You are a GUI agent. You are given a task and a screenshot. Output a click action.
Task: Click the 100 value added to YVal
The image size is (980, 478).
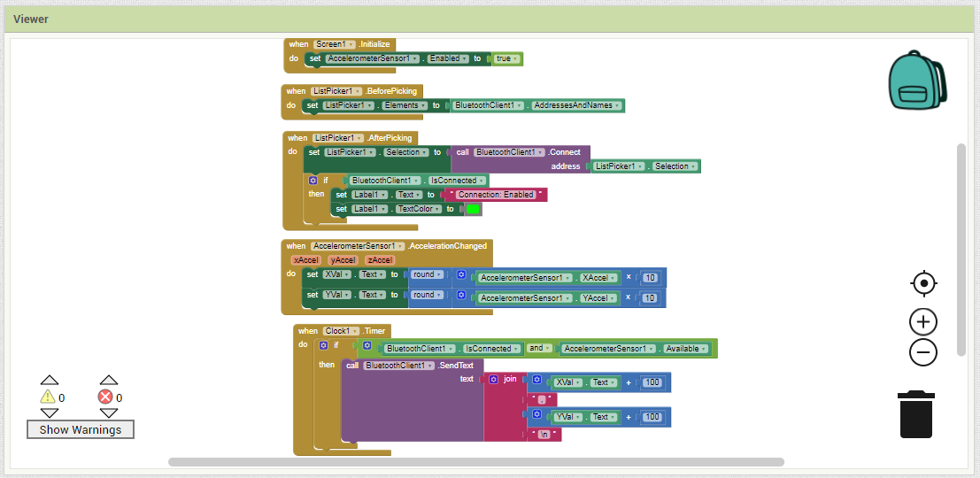(652, 417)
